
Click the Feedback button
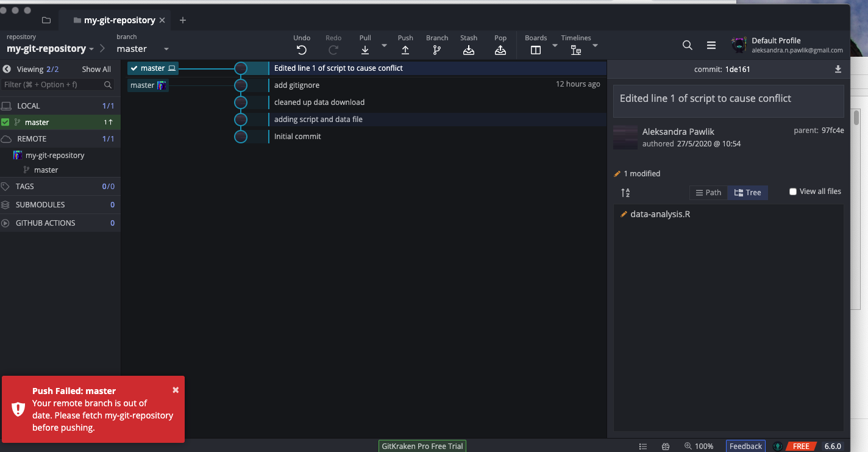click(745, 447)
